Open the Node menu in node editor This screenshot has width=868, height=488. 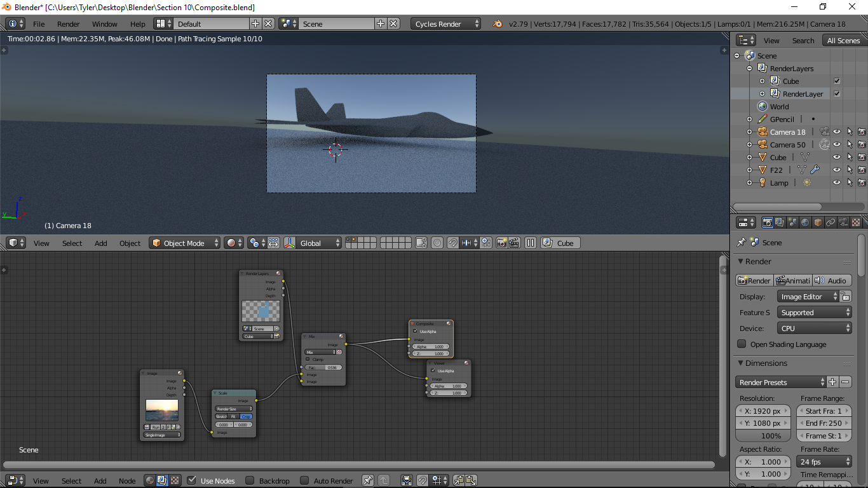tap(127, 480)
